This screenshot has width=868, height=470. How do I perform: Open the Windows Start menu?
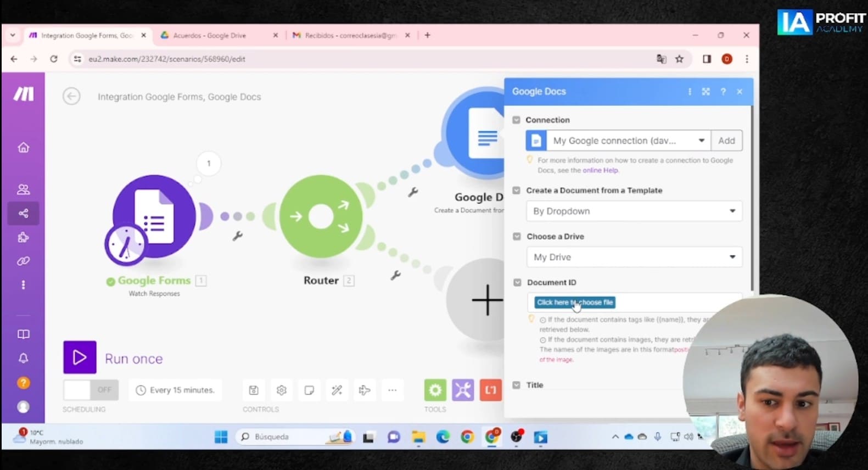221,437
